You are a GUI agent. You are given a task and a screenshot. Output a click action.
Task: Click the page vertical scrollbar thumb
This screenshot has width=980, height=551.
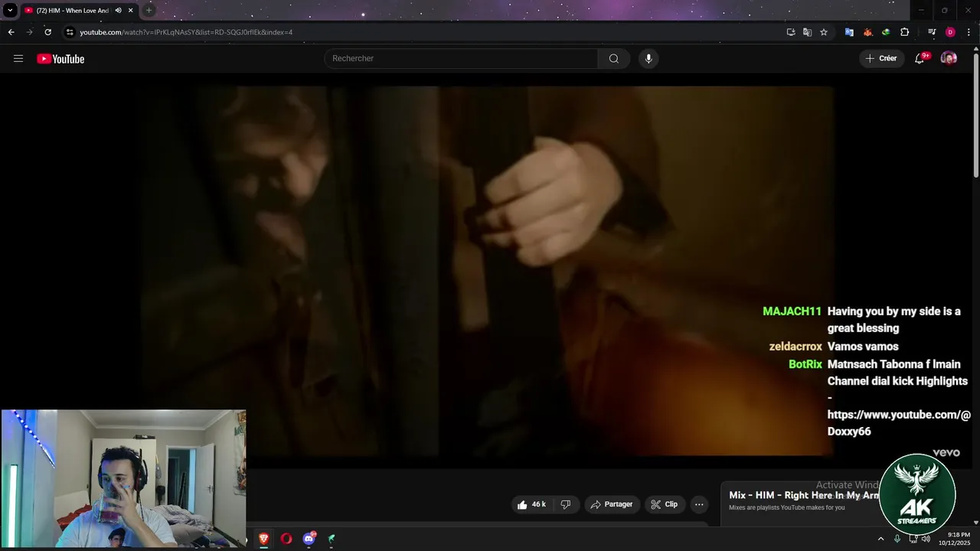(976, 115)
